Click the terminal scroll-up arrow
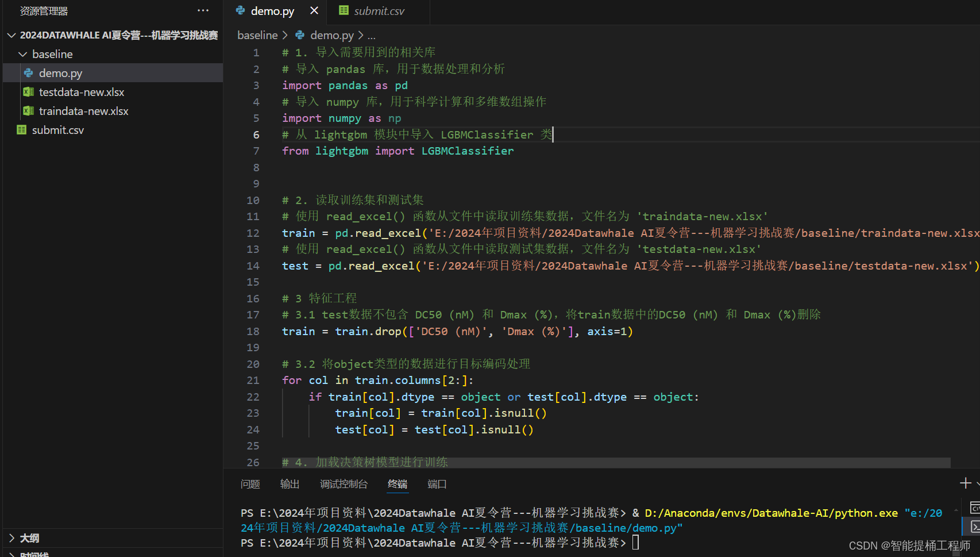This screenshot has width=980, height=557. tap(956, 510)
